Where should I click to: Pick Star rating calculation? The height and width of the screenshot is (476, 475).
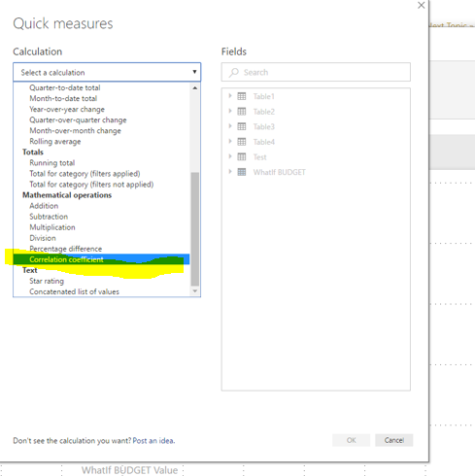click(x=47, y=281)
